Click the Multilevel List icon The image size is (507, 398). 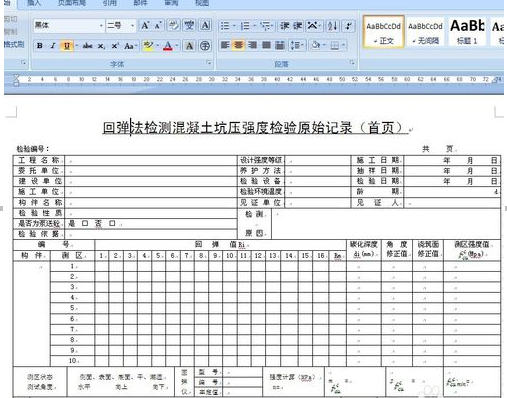pos(265,26)
